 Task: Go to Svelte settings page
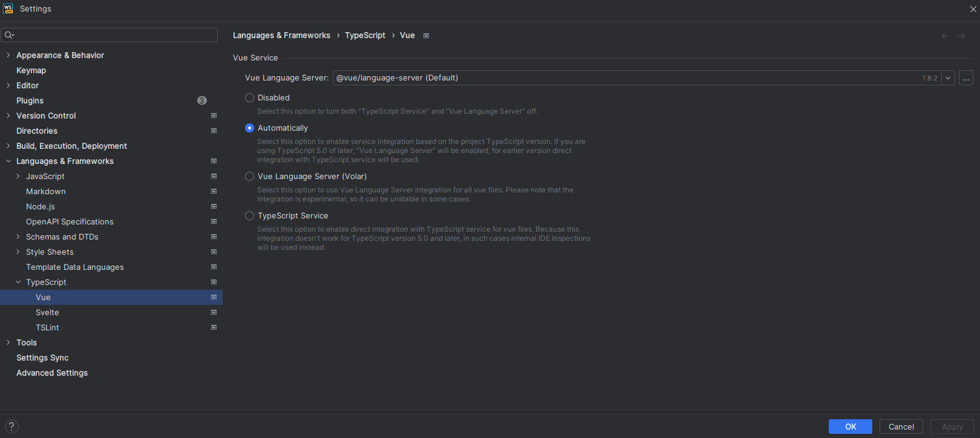tap(47, 313)
